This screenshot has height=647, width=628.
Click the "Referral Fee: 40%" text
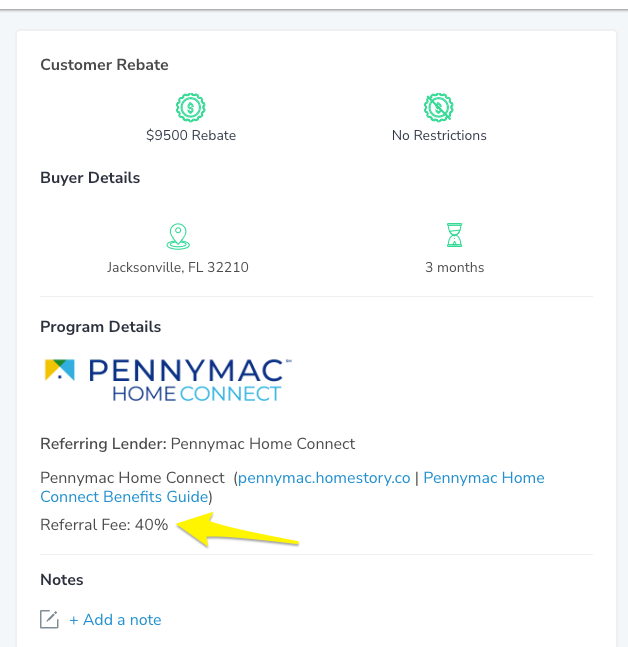(x=104, y=525)
